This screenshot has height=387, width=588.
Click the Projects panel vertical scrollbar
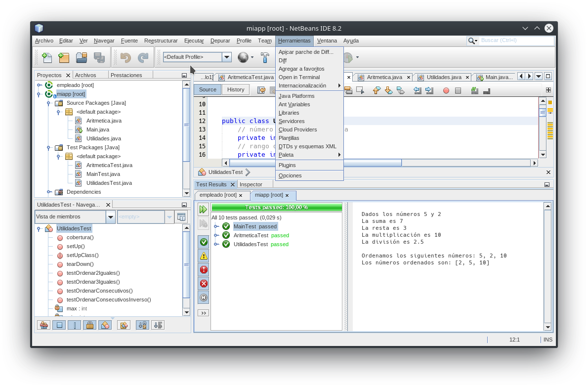[x=186, y=138]
